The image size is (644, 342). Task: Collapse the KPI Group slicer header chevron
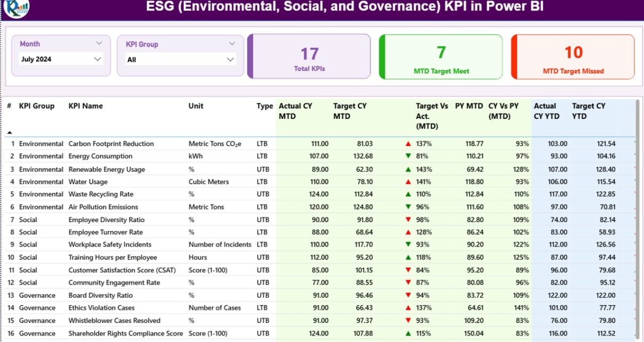click(232, 44)
